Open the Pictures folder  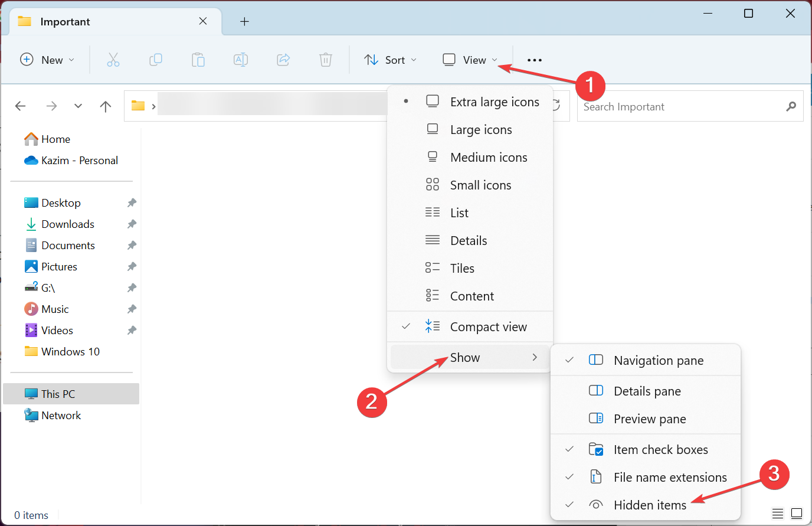[x=51, y=267]
